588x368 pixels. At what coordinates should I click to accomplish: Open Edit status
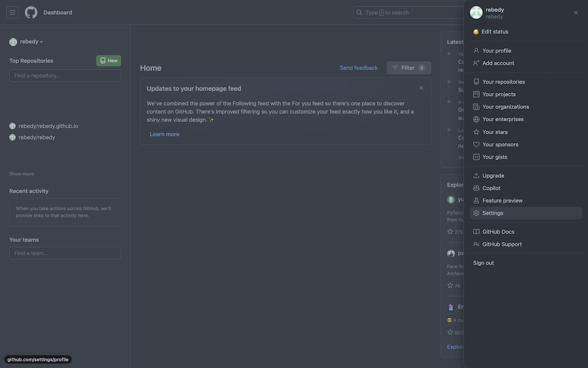coord(526,32)
